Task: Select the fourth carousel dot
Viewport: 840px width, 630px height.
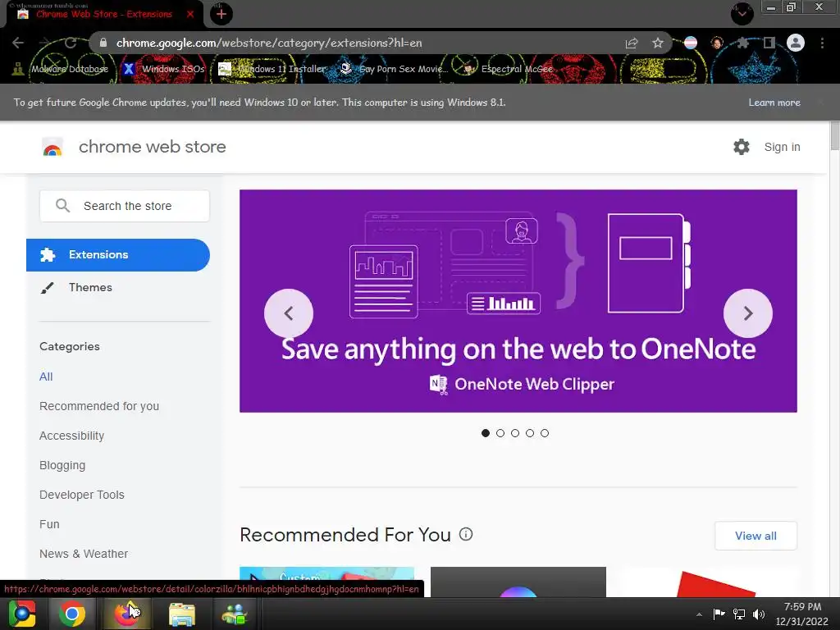Action: (530, 433)
